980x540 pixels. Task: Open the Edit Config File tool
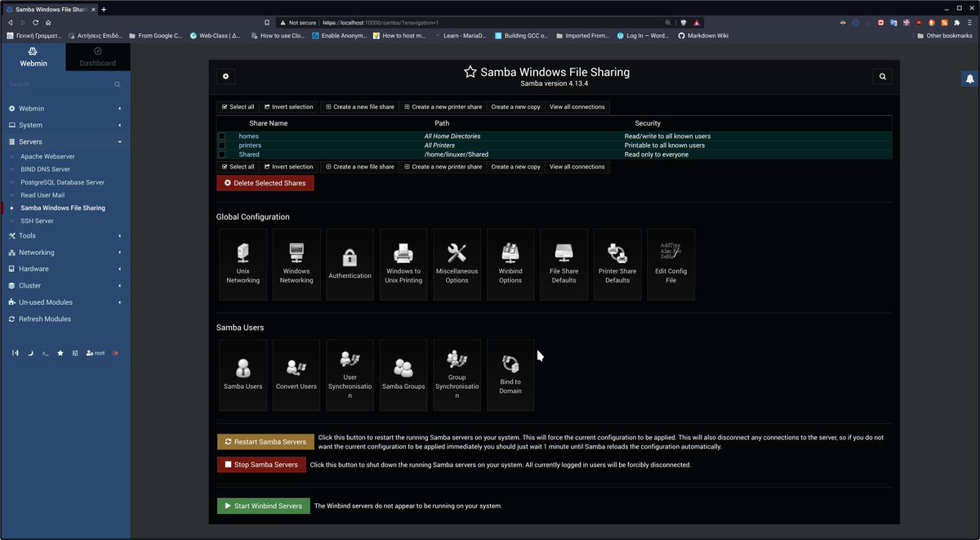click(670, 263)
